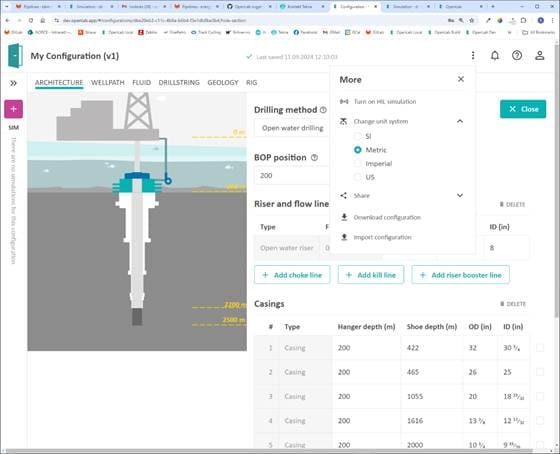Click the pink plus new simulation button

[14, 109]
